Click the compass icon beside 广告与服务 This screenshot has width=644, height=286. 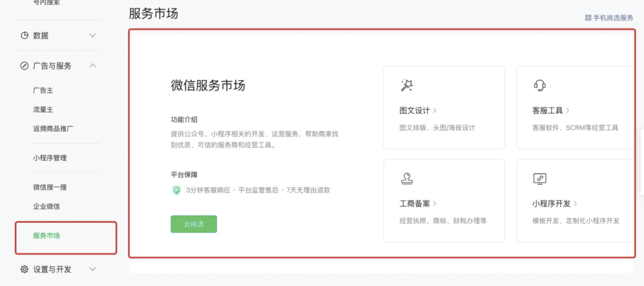coord(24,66)
